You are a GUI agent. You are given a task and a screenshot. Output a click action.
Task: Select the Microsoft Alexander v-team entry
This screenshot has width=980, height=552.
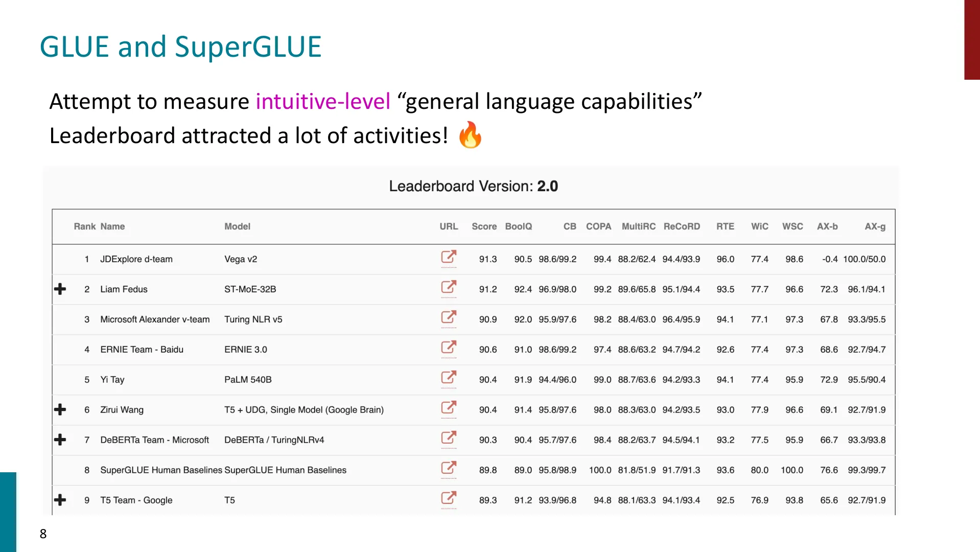[155, 319]
